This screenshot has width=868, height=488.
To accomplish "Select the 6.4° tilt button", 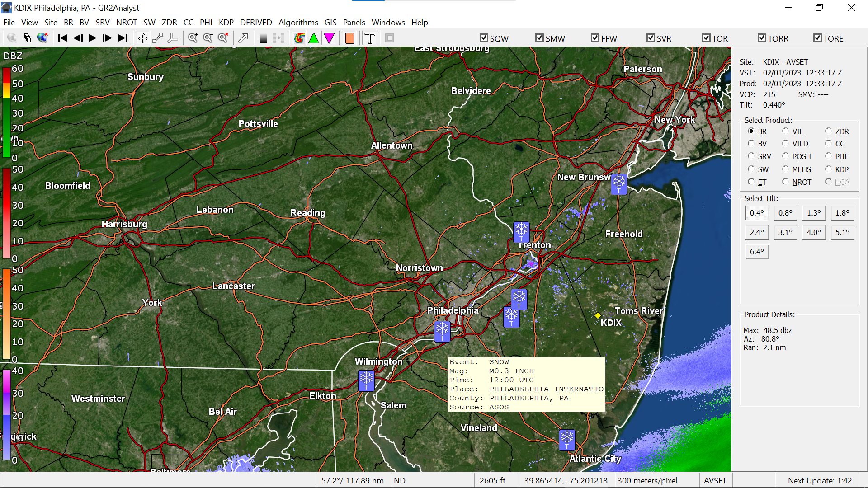I will (x=757, y=252).
